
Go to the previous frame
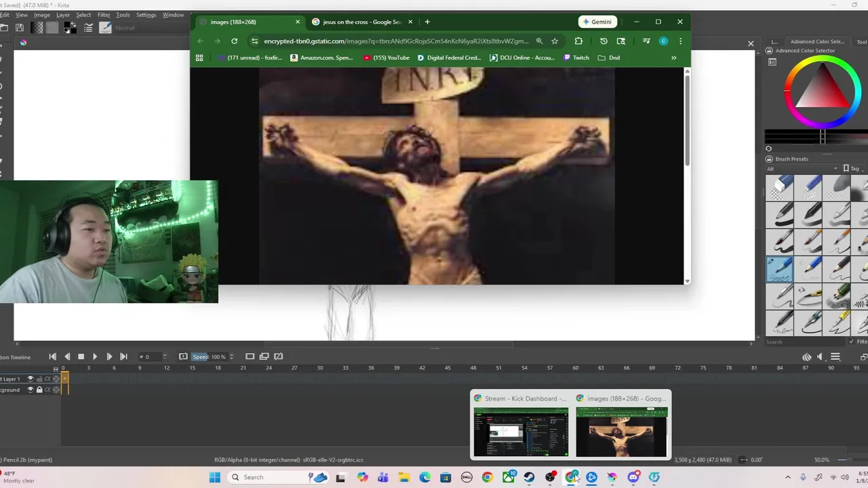coord(66,357)
